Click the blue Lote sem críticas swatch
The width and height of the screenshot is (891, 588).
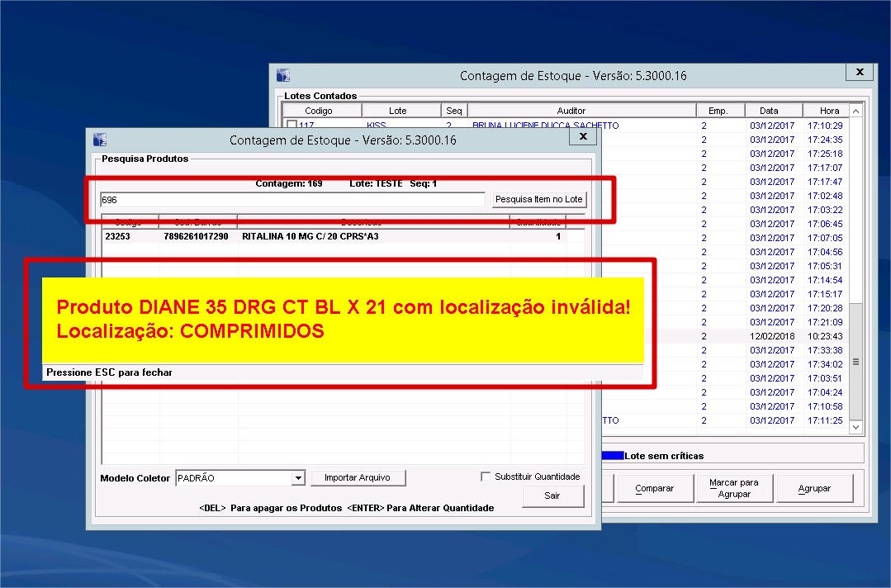(613, 455)
